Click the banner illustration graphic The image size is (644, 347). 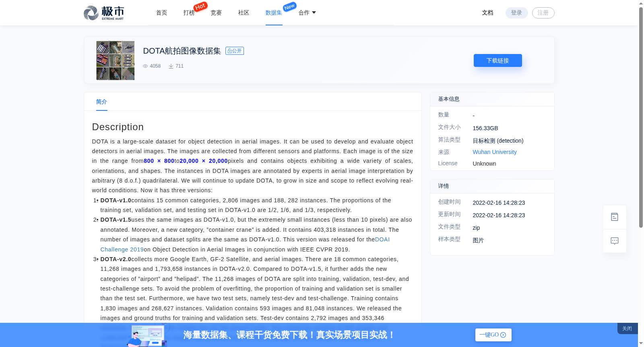[147, 336]
